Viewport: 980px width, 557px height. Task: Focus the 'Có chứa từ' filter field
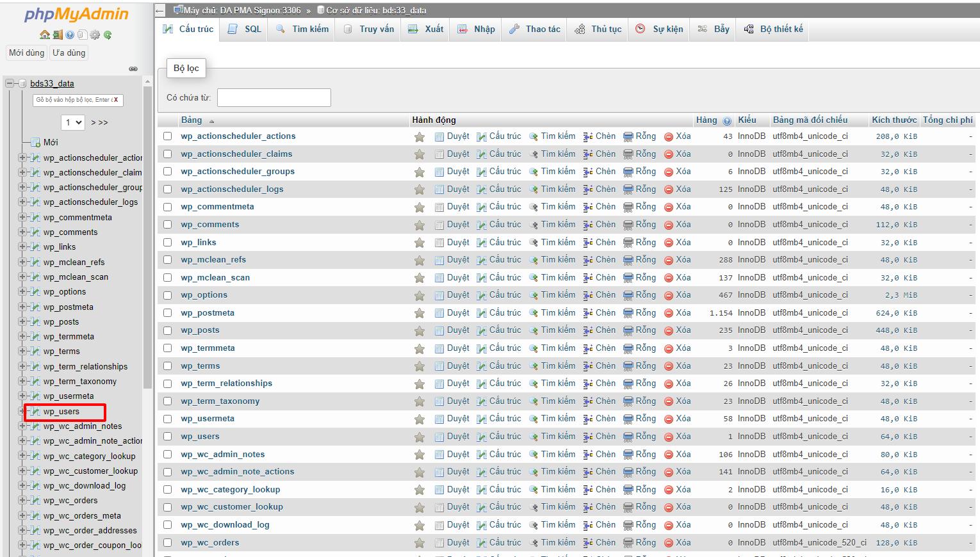point(274,97)
